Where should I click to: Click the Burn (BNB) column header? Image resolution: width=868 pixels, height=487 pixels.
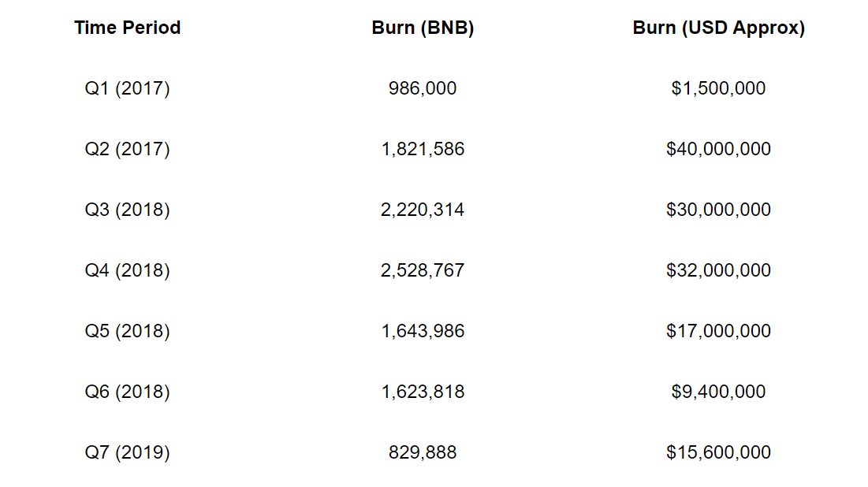tap(423, 28)
